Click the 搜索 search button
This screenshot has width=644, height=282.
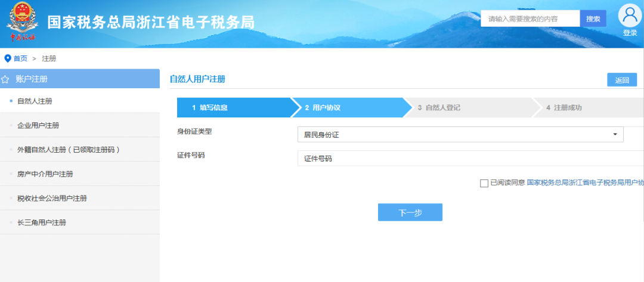[593, 19]
